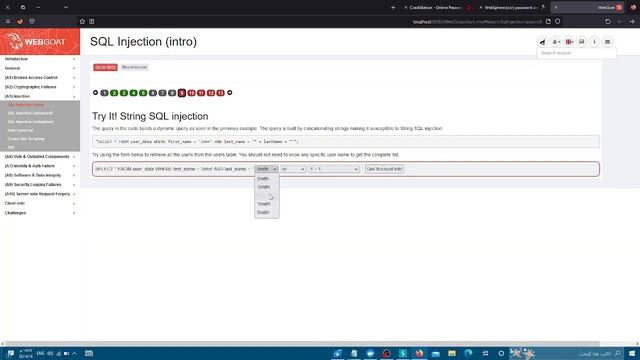Launch Firefox from the taskbar
640x360 pixels.
pyautogui.click(x=419, y=353)
